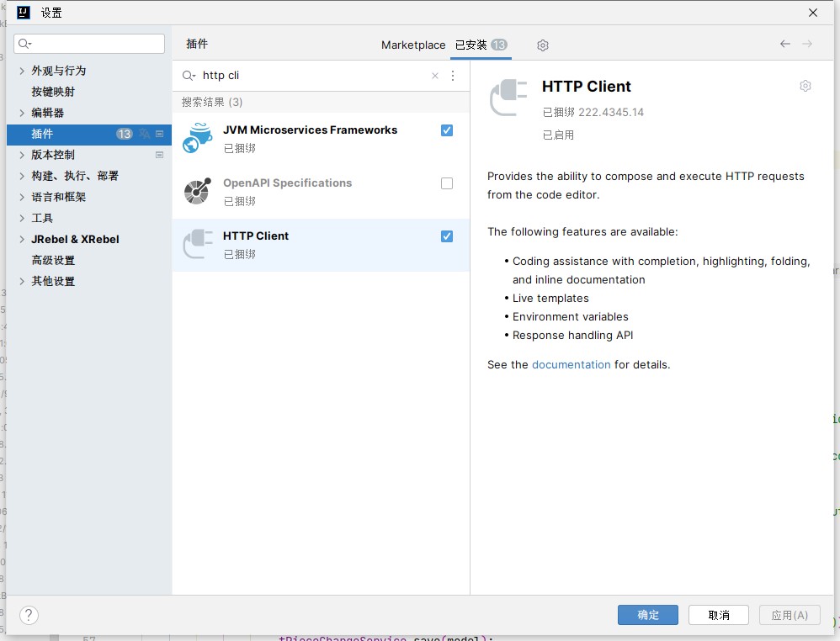Viewport: 840px width, 641px height.
Task: Select the JVM Microservices Frameworks plugin icon
Action: click(198, 138)
